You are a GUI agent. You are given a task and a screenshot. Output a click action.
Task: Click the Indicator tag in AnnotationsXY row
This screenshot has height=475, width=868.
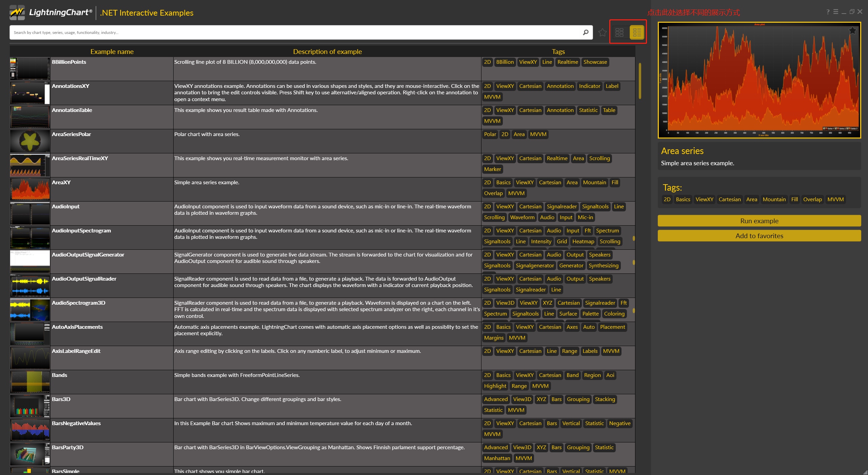pos(589,86)
